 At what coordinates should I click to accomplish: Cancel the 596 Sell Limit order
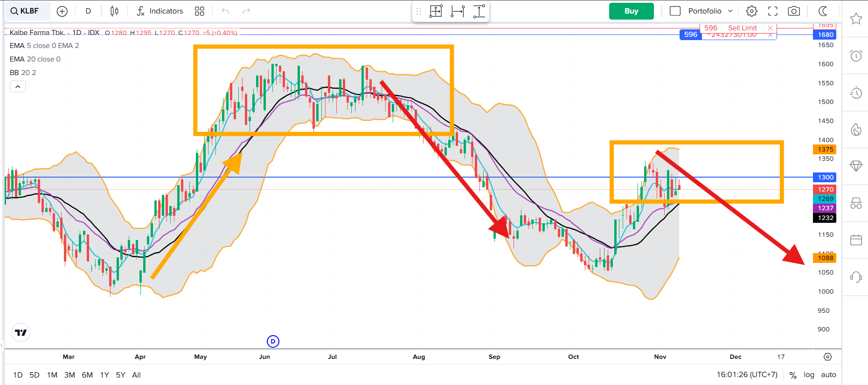click(x=770, y=28)
